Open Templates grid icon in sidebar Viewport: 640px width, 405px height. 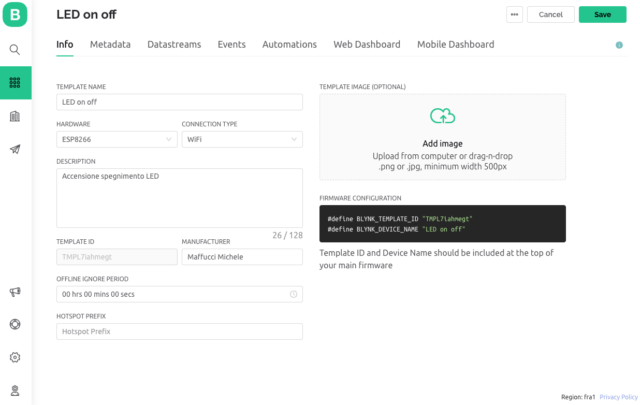pyautogui.click(x=15, y=83)
